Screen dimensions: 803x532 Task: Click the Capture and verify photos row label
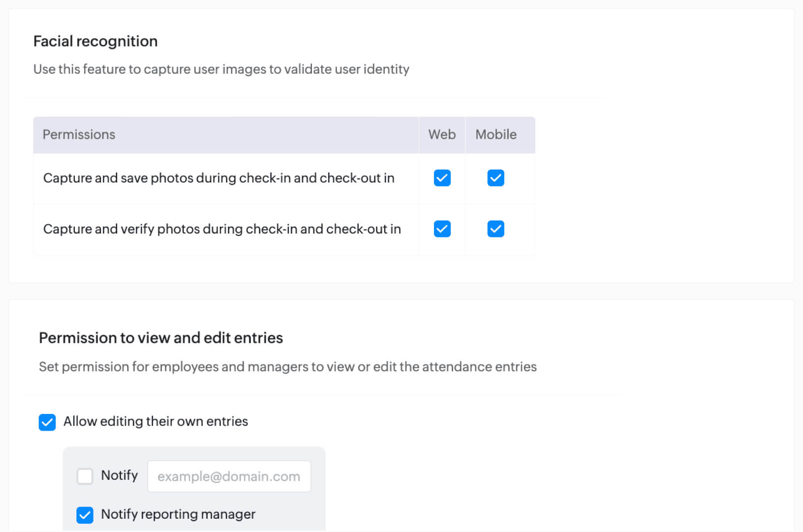click(x=222, y=229)
